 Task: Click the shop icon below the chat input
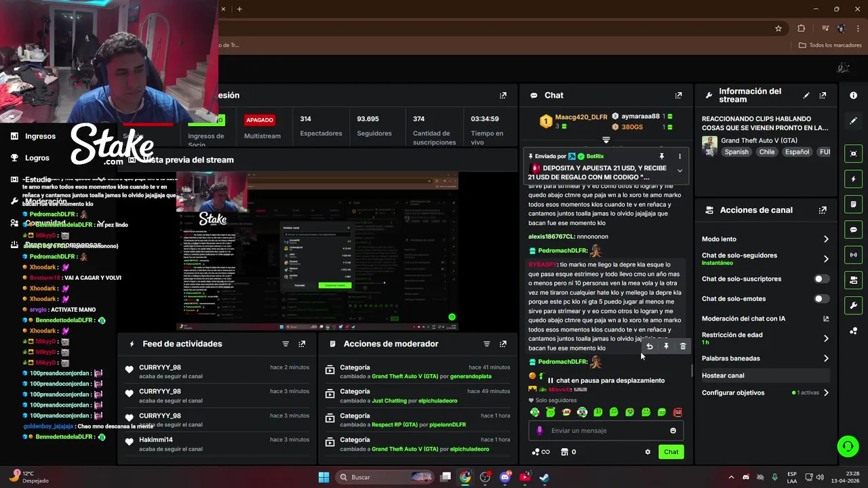point(564,452)
